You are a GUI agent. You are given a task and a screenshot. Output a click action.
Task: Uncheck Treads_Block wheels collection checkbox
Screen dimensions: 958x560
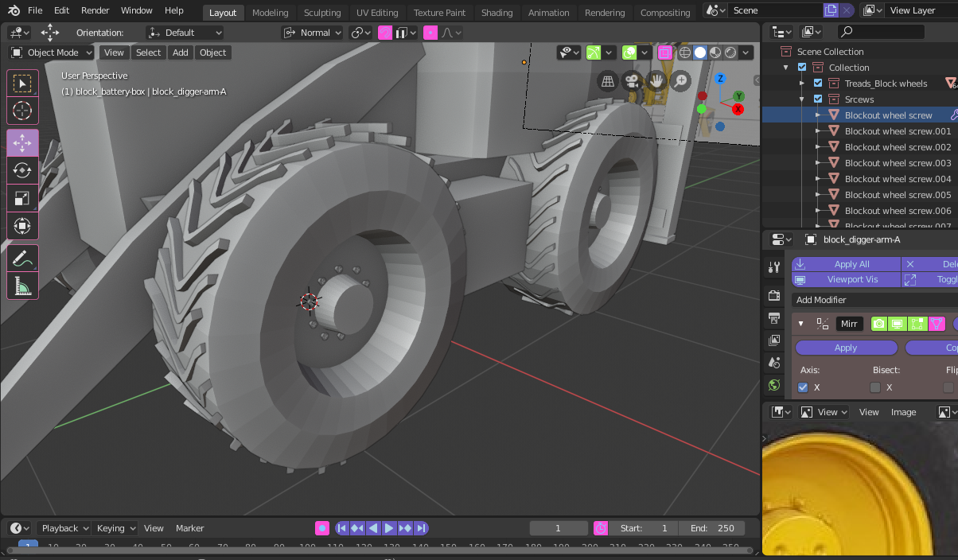[817, 84]
